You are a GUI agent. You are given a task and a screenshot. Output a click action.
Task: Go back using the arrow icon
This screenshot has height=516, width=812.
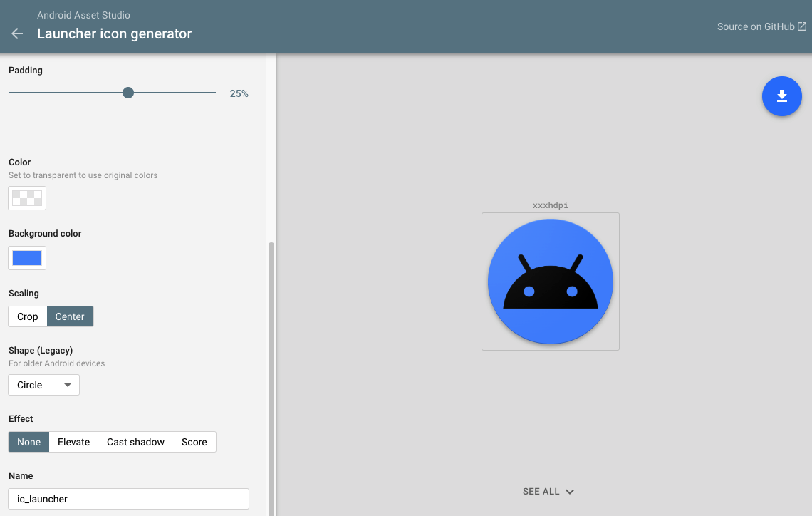click(17, 33)
